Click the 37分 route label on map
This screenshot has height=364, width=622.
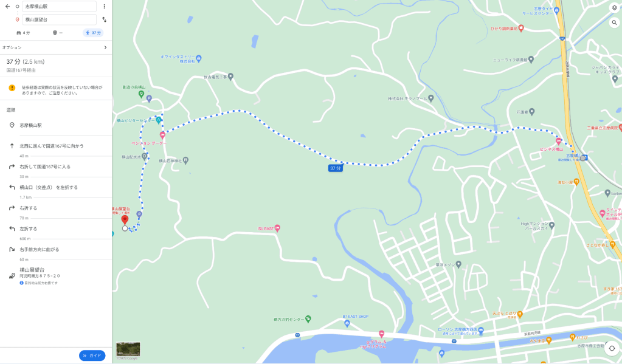pos(335,168)
